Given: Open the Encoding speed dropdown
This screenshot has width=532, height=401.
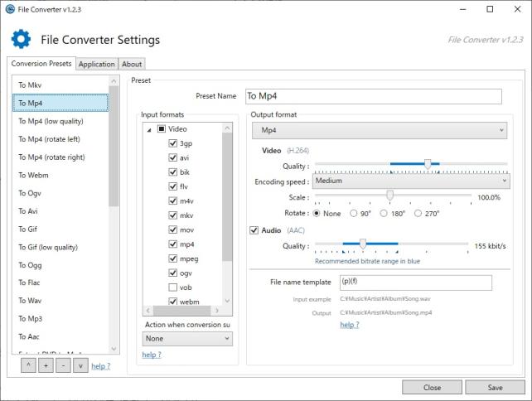Looking at the screenshot, I should pyautogui.click(x=411, y=181).
